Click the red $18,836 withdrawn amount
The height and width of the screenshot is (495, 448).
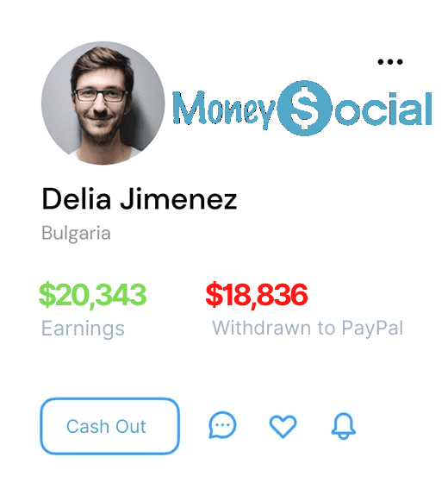point(257,295)
